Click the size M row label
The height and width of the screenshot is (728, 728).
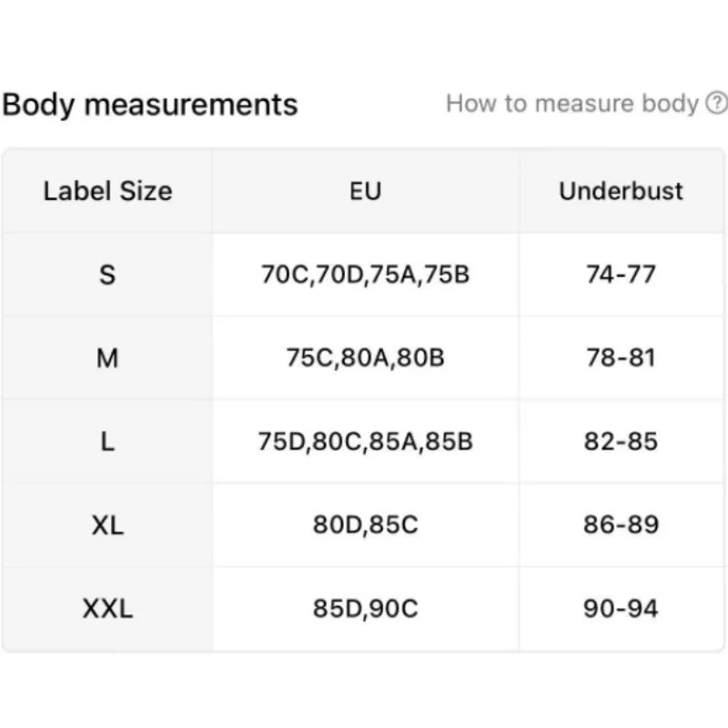pos(106,359)
